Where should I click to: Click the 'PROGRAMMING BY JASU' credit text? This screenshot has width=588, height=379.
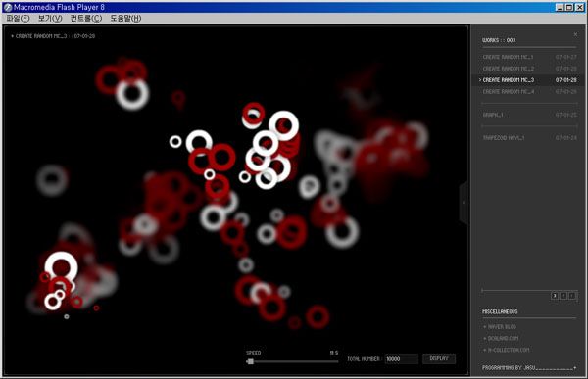coord(509,368)
